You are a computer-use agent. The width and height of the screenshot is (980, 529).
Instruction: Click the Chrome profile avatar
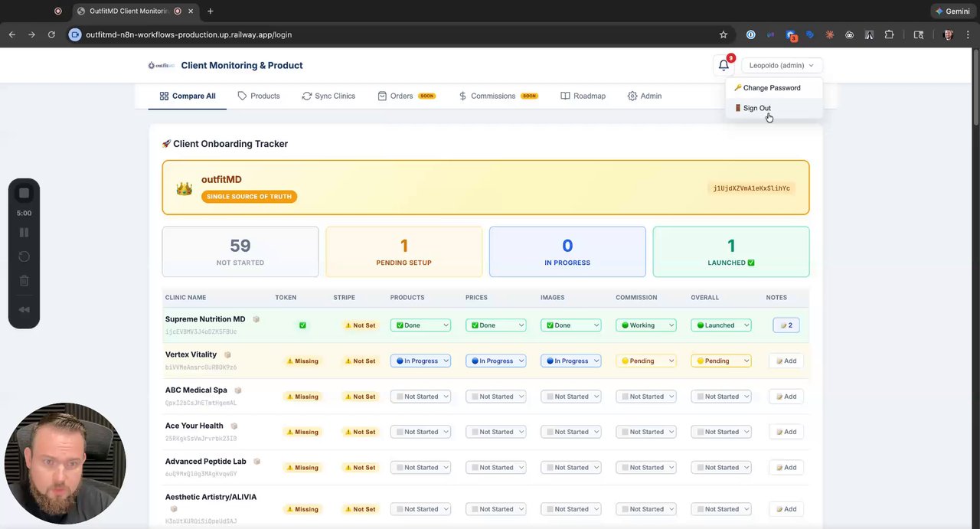948,34
